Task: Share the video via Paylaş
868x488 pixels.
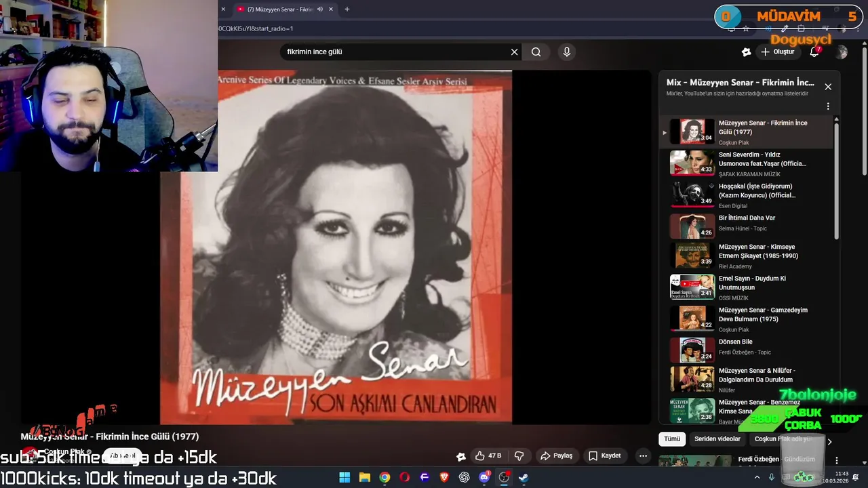Action: [557, 456]
